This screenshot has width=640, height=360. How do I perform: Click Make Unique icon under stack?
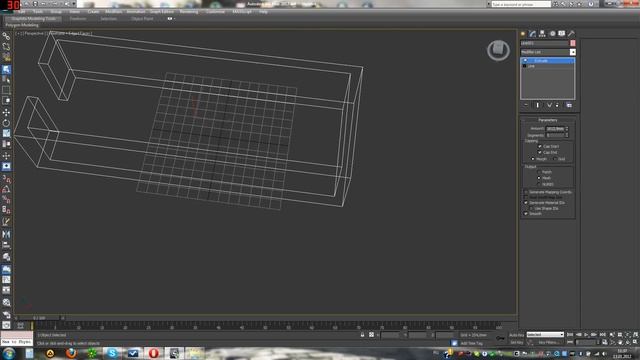(x=549, y=105)
